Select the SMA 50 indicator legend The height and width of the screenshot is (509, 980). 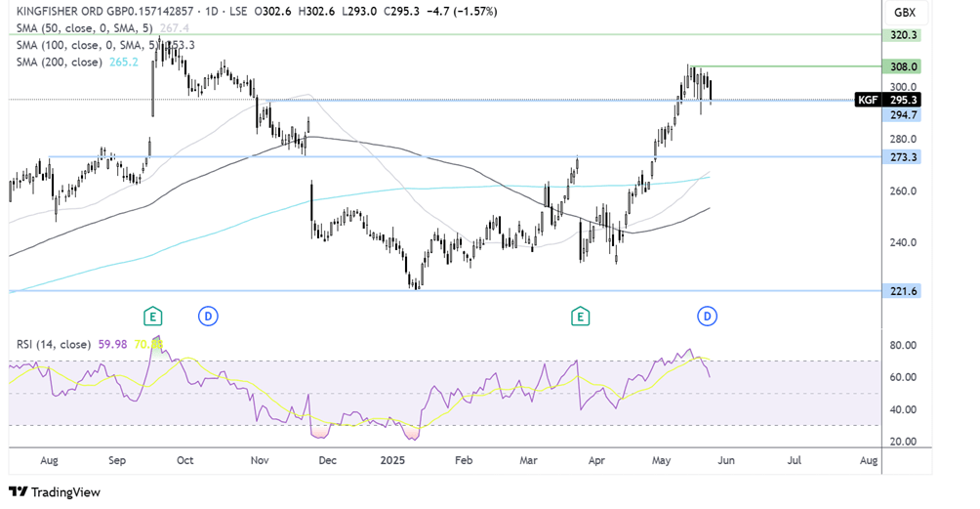(84, 28)
